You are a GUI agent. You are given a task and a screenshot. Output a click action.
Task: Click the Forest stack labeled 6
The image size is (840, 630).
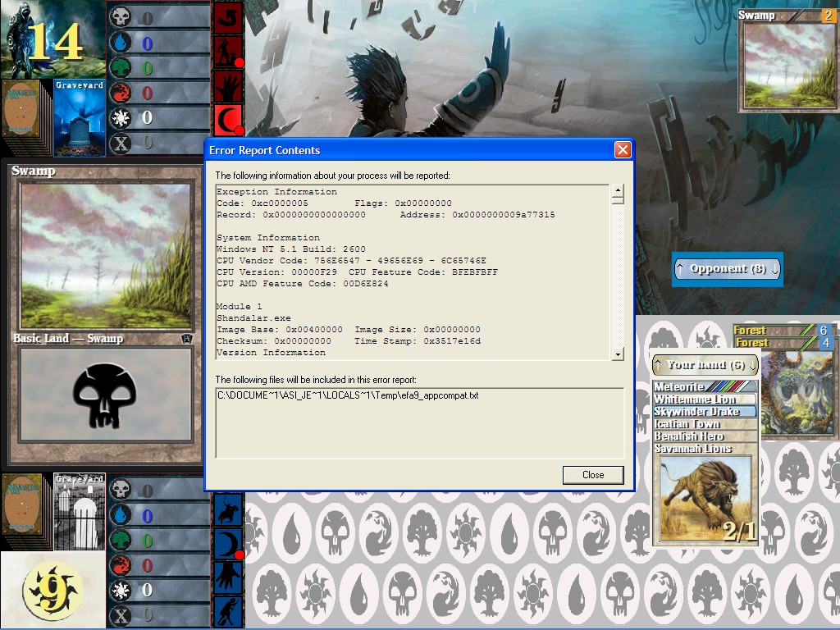(782, 330)
